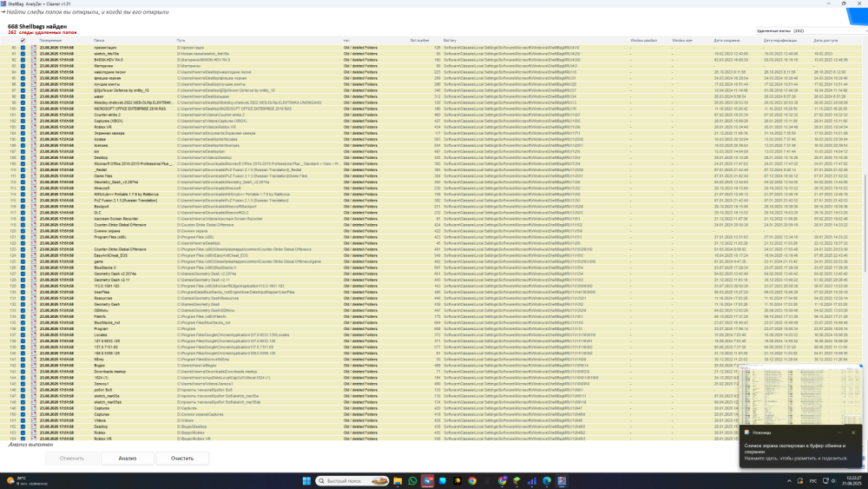Click the folder icon of 'Resources' row

pos(33,298)
